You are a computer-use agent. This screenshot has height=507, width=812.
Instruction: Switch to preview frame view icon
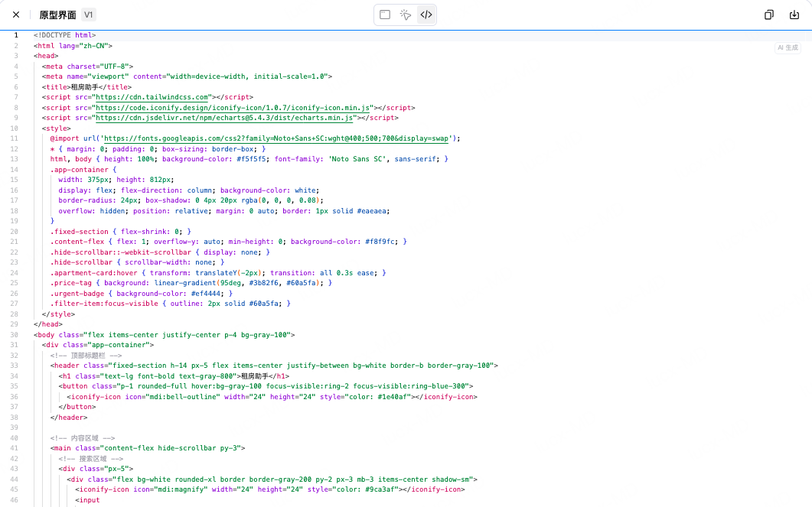tap(385, 15)
